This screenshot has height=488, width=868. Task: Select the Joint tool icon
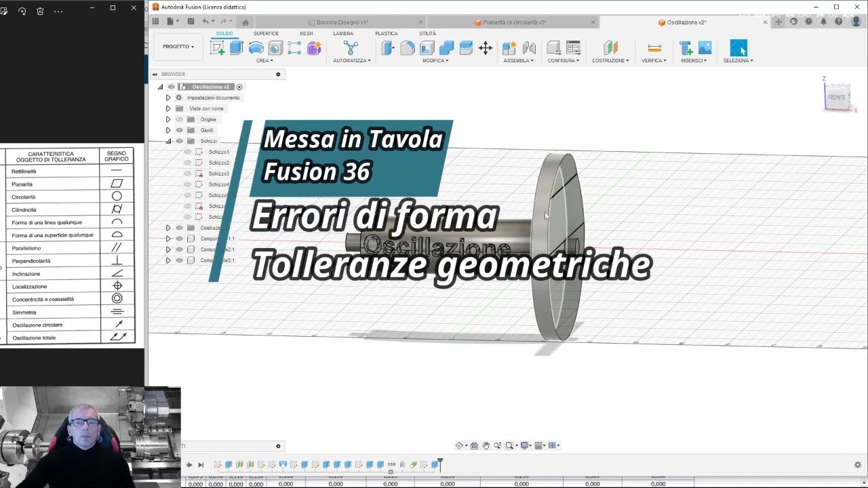[x=529, y=47]
